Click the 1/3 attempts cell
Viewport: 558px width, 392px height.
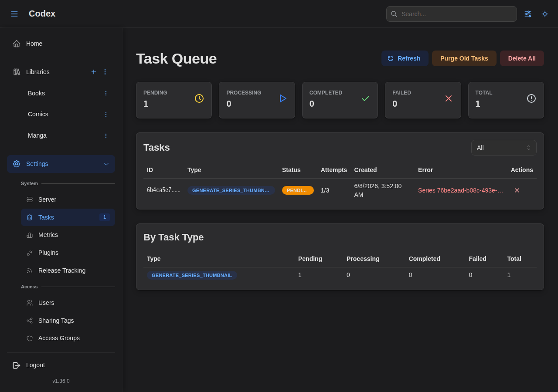325,190
